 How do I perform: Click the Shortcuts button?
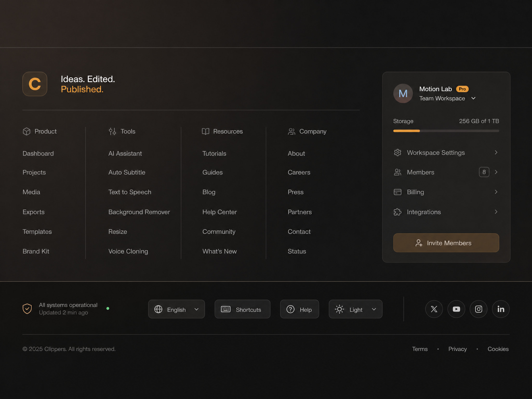click(242, 309)
